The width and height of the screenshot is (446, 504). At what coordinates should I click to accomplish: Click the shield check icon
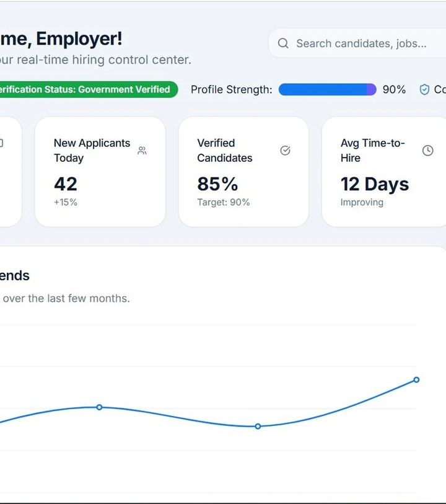[424, 89]
